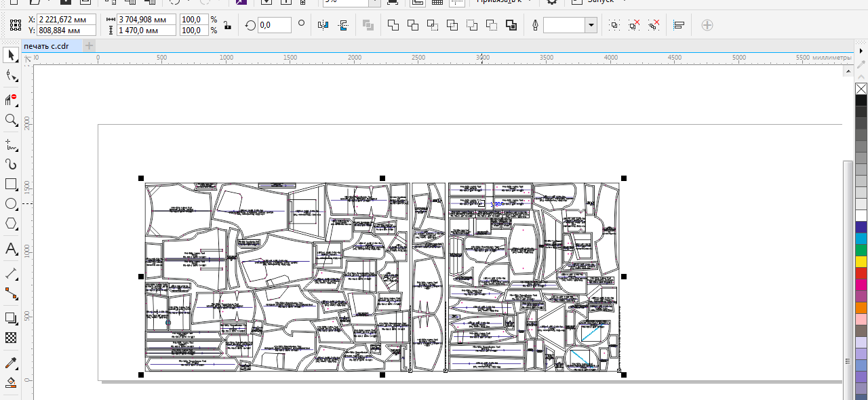Select the Parallel Dimension tool

point(12,274)
